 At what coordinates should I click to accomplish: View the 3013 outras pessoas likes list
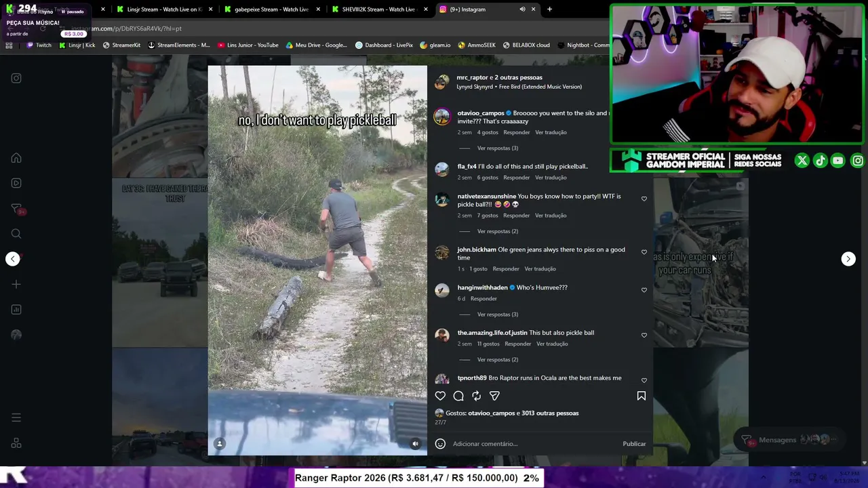click(550, 413)
